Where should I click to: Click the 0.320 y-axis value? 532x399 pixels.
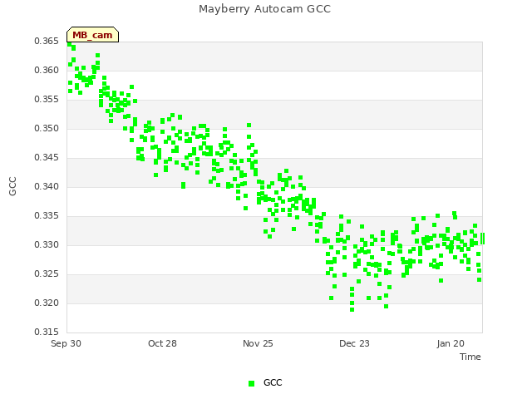(x=47, y=303)
